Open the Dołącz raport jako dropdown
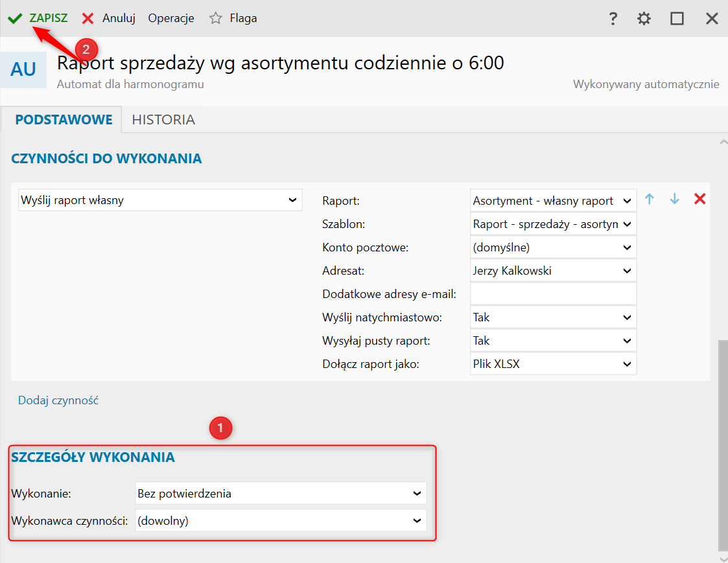 553,364
